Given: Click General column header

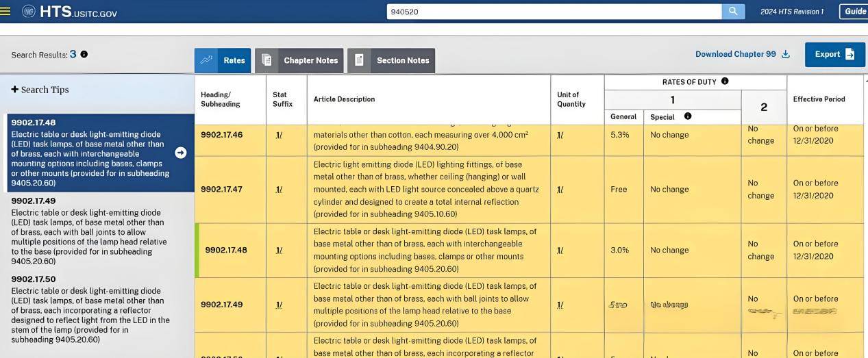Looking at the screenshot, I should (623, 116).
